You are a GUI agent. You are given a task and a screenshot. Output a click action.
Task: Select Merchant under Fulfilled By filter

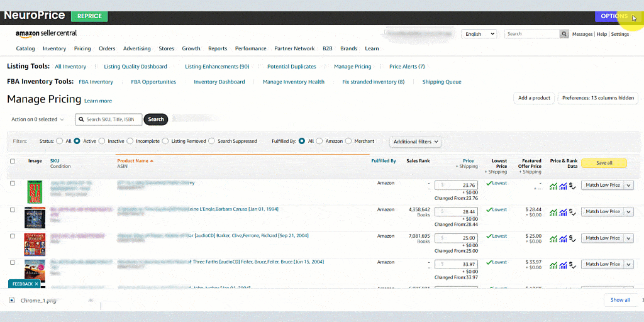(350, 142)
